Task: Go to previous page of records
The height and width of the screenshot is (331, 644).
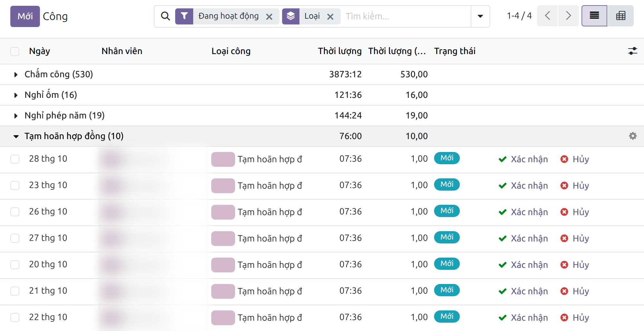Action: 547,16
